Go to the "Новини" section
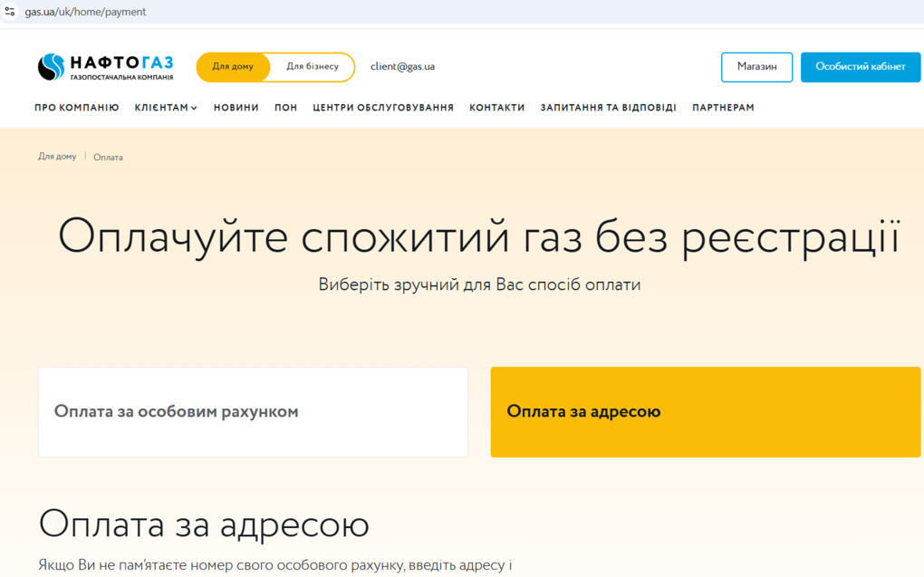 (236, 108)
